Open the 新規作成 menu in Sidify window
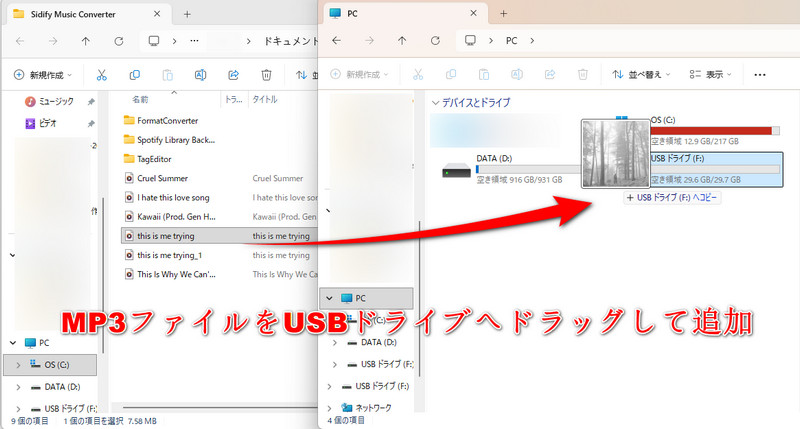The width and height of the screenshot is (800, 429). click(x=43, y=75)
